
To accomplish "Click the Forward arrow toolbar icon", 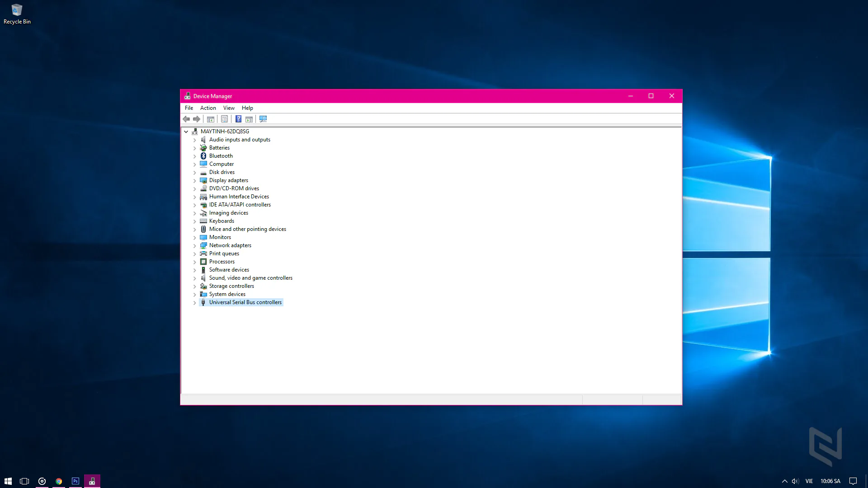I will click(x=197, y=119).
